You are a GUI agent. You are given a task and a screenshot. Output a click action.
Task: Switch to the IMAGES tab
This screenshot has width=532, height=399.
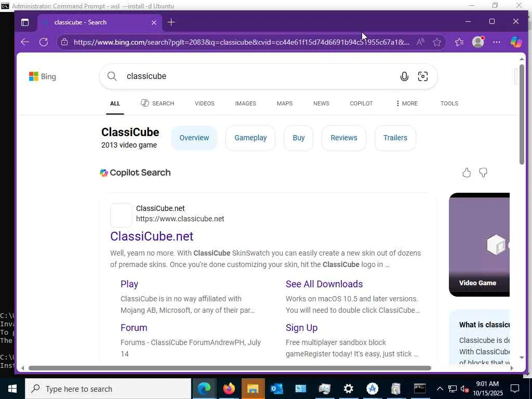(245, 103)
